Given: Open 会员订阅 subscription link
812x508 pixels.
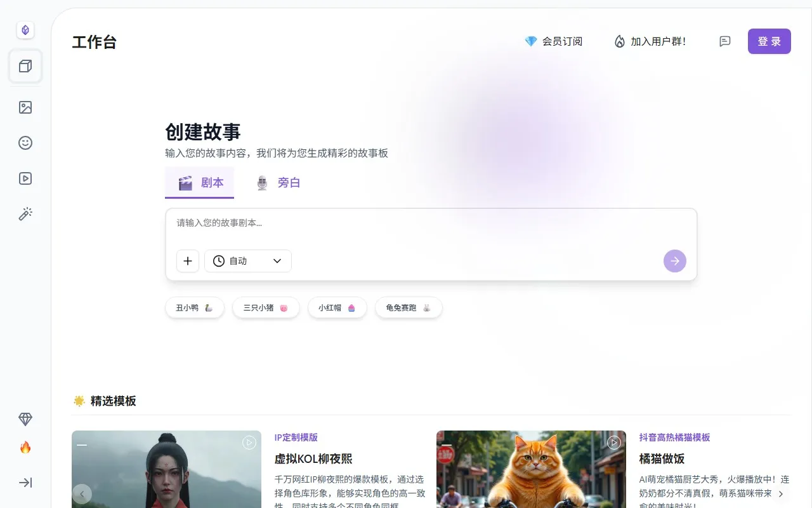Looking at the screenshot, I should [553, 41].
